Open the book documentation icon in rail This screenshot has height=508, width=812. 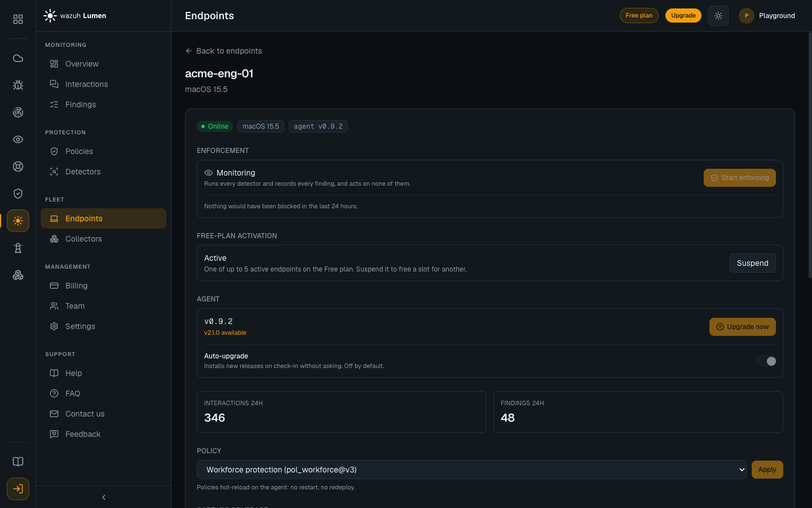(x=18, y=462)
